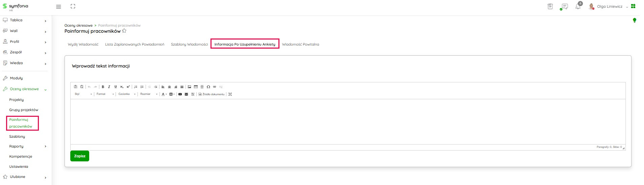
Task: Toggle underline formatting
Action: 116,87
